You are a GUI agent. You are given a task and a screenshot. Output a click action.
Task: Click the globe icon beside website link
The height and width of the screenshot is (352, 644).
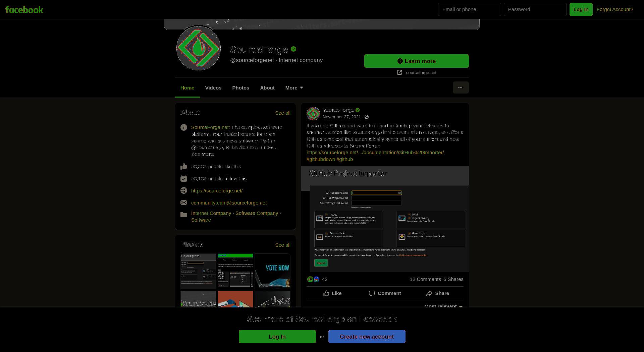(x=184, y=190)
